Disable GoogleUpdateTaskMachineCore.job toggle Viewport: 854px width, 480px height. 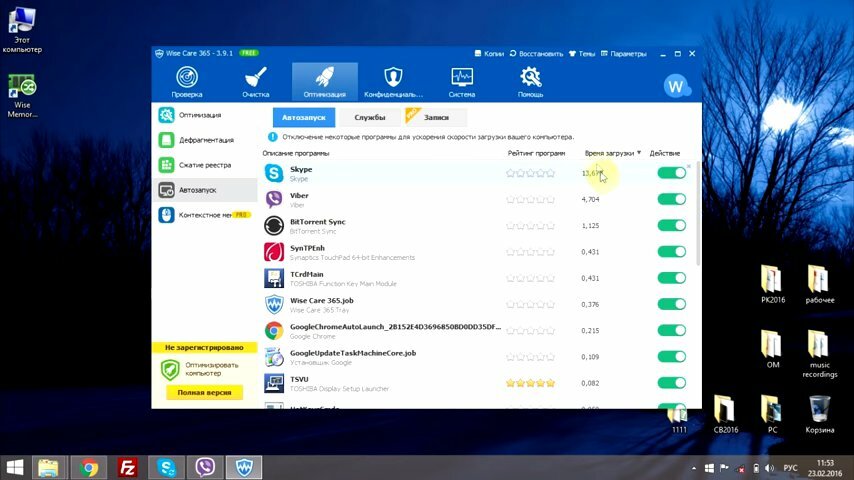tap(672, 356)
